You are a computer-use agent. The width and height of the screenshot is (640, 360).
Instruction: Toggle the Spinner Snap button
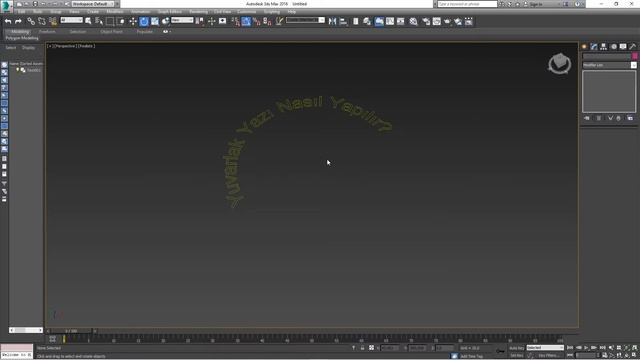point(267,21)
